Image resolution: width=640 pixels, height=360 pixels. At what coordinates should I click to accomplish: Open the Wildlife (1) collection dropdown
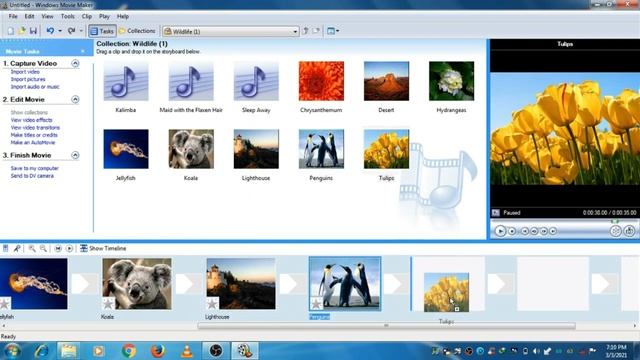(x=295, y=31)
